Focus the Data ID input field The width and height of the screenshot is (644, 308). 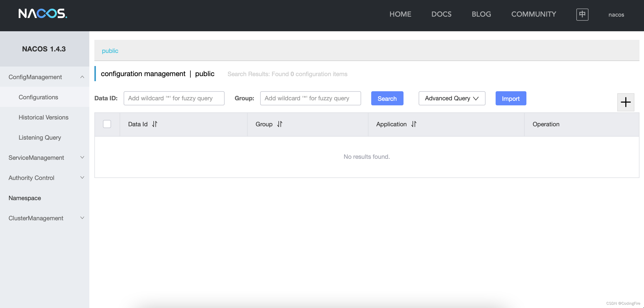(x=174, y=98)
